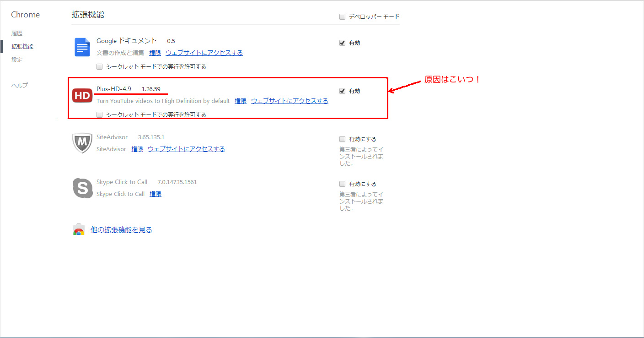The width and height of the screenshot is (644, 338).
Task: Click version number 7.0.14735.1561
Action: (x=177, y=182)
